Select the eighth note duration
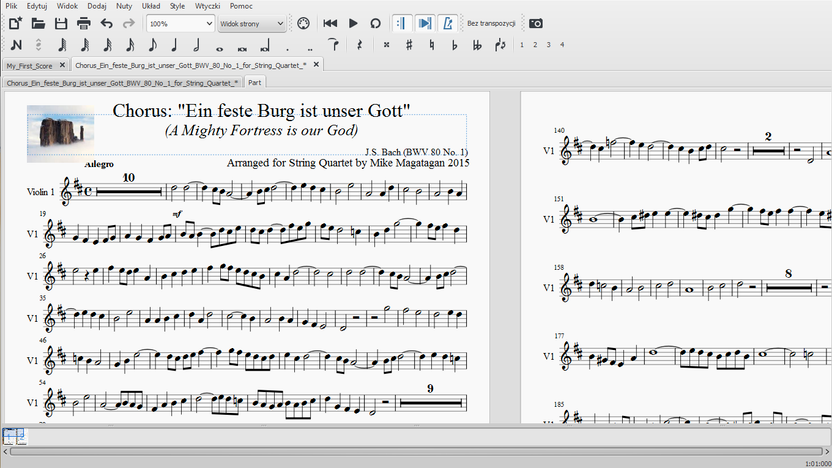The image size is (832, 468). point(152,45)
